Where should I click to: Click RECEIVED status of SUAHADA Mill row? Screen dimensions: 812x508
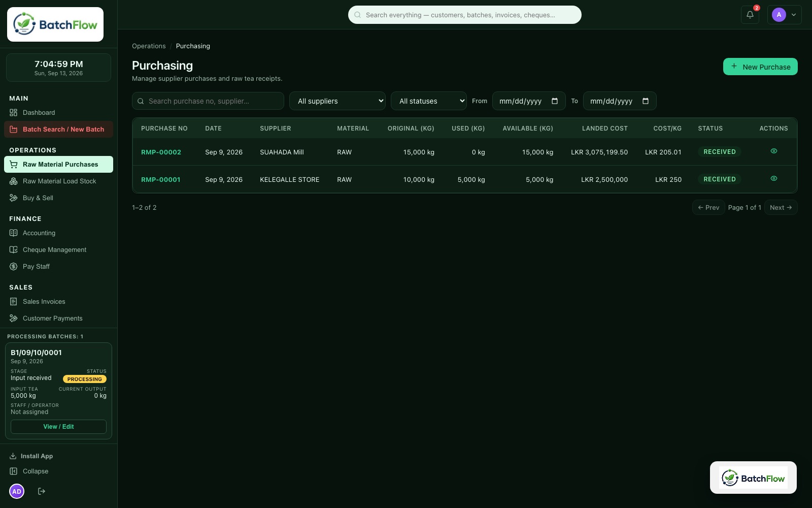coord(720,152)
